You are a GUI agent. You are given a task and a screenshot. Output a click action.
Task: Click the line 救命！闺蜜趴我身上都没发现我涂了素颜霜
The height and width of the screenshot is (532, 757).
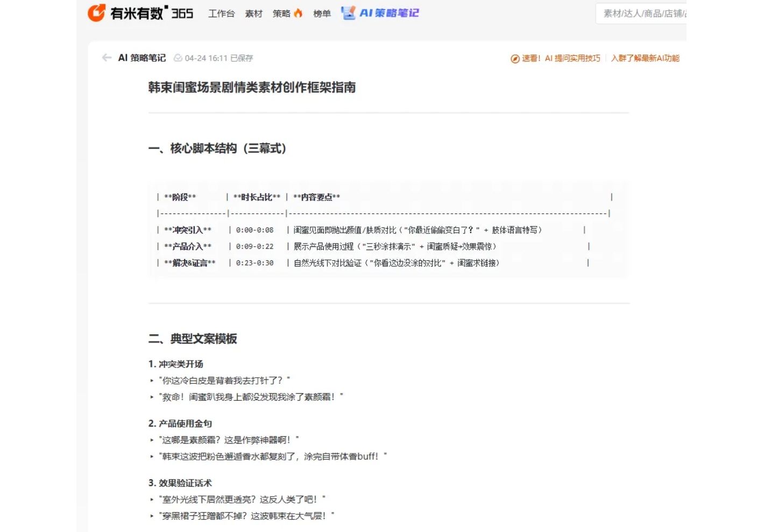pyautogui.click(x=251, y=397)
